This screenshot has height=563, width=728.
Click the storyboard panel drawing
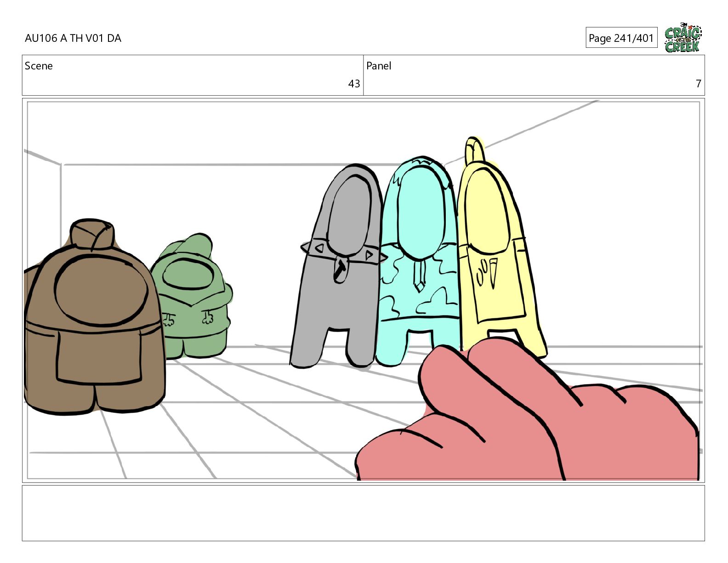tap(363, 290)
